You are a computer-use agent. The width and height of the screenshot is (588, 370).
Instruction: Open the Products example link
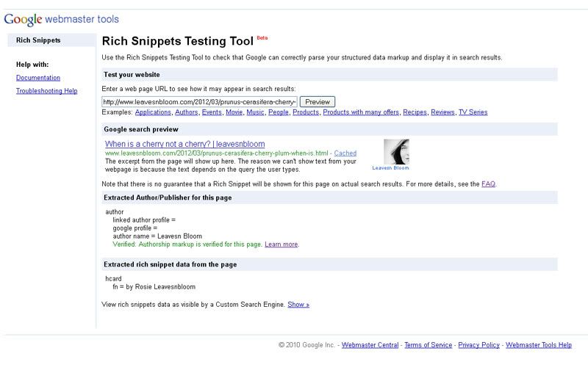click(x=306, y=112)
